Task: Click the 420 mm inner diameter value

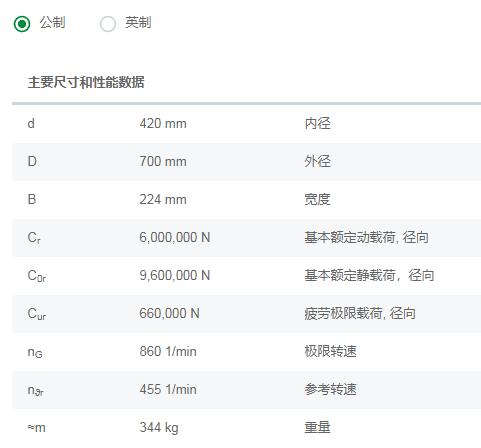Action: pyautogui.click(x=163, y=124)
